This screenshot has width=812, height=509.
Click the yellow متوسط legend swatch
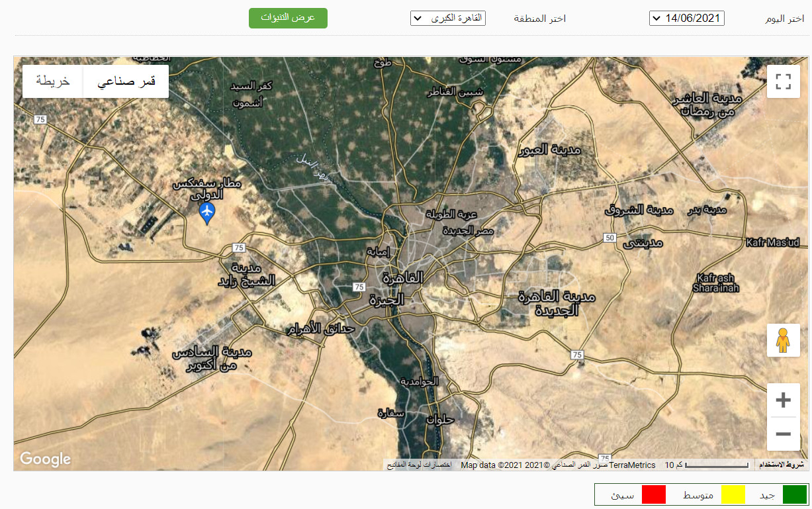(x=733, y=494)
